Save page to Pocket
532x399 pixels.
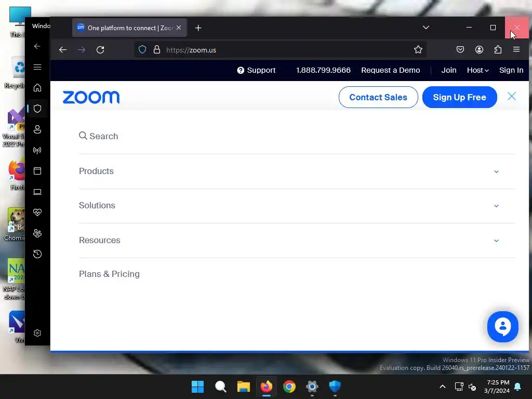460,49
